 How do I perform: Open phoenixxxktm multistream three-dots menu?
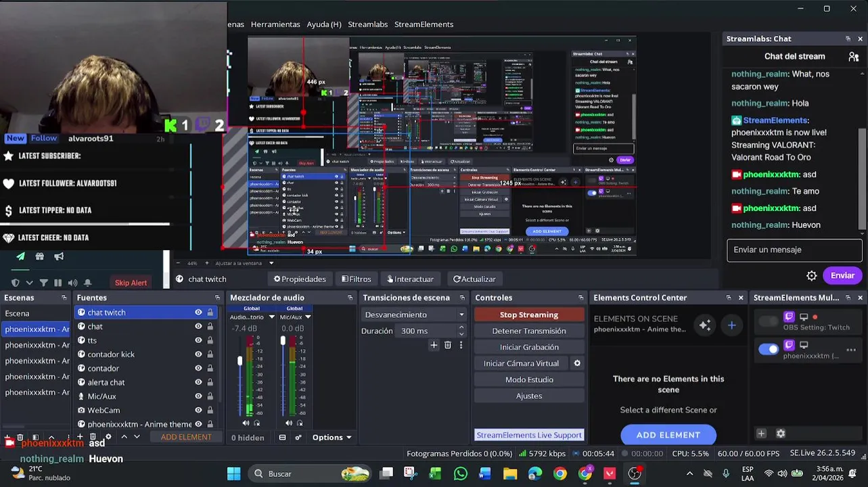click(851, 350)
